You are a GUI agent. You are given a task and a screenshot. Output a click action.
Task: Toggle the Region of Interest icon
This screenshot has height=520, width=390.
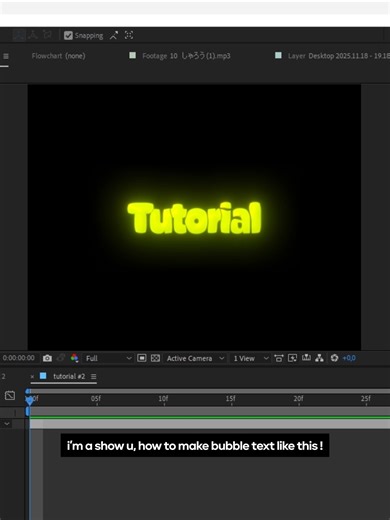[142, 358]
